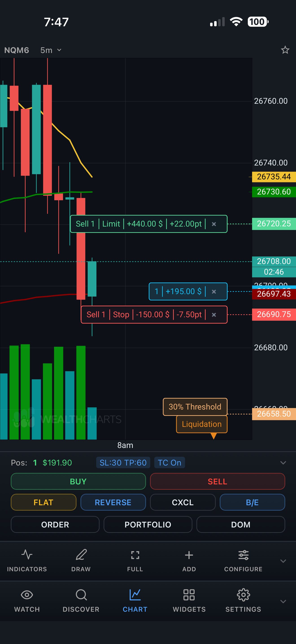Go to the Widgets tab
296x644 pixels.
(189, 600)
